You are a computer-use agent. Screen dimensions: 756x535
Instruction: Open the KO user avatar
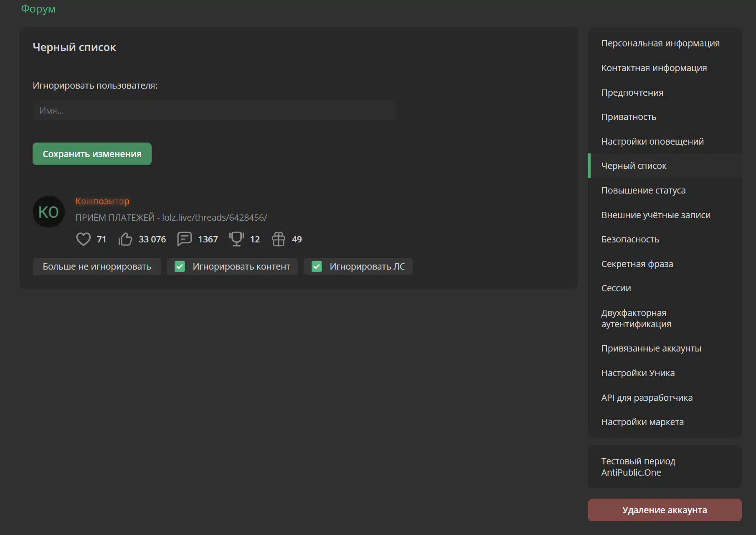48,212
